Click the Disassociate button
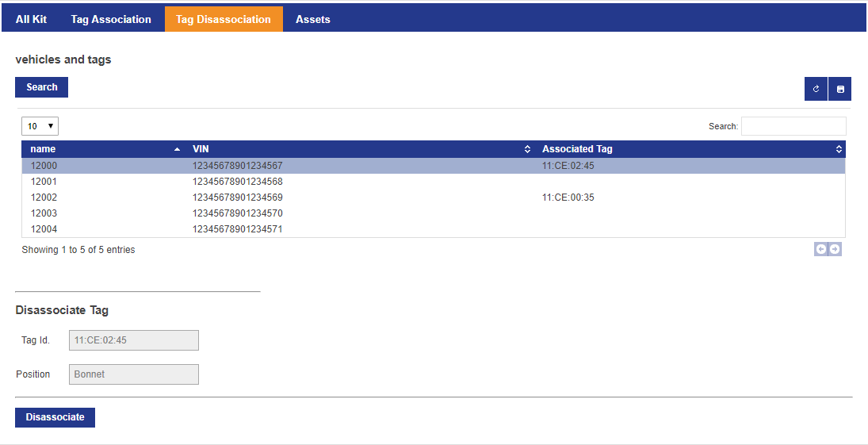 [55, 417]
